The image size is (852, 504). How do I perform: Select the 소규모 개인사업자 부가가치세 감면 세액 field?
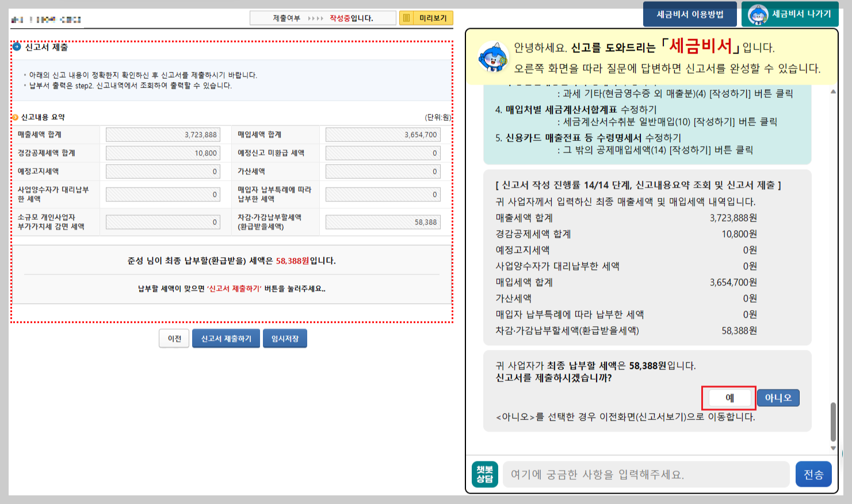click(x=163, y=222)
